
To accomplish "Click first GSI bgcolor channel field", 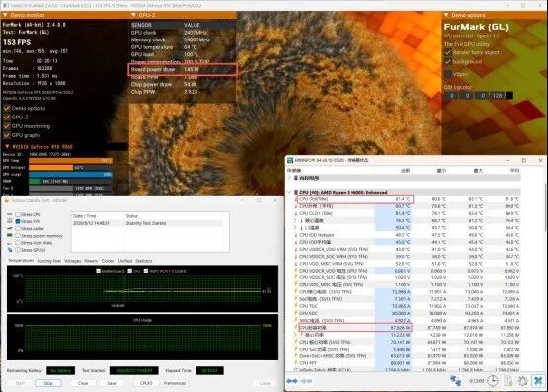I will (452, 96).
